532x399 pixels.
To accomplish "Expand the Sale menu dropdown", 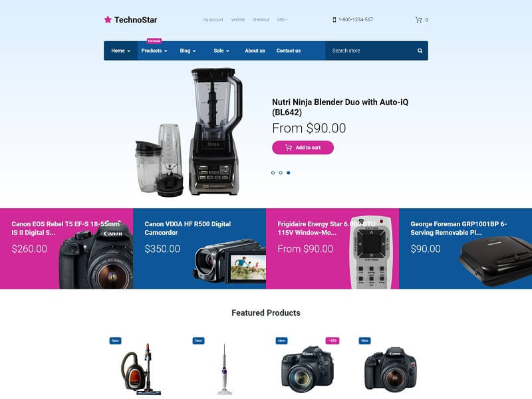I will pyautogui.click(x=221, y=51).
